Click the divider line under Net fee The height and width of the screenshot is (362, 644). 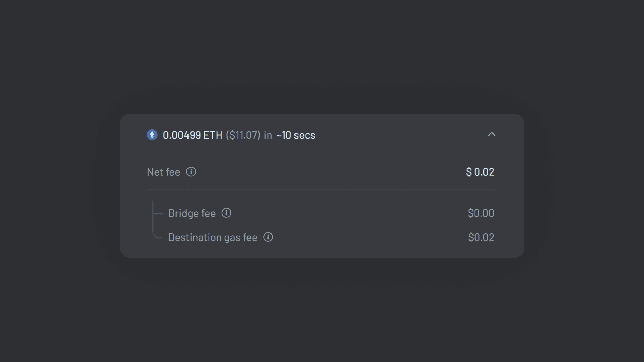tap(321, 189)
